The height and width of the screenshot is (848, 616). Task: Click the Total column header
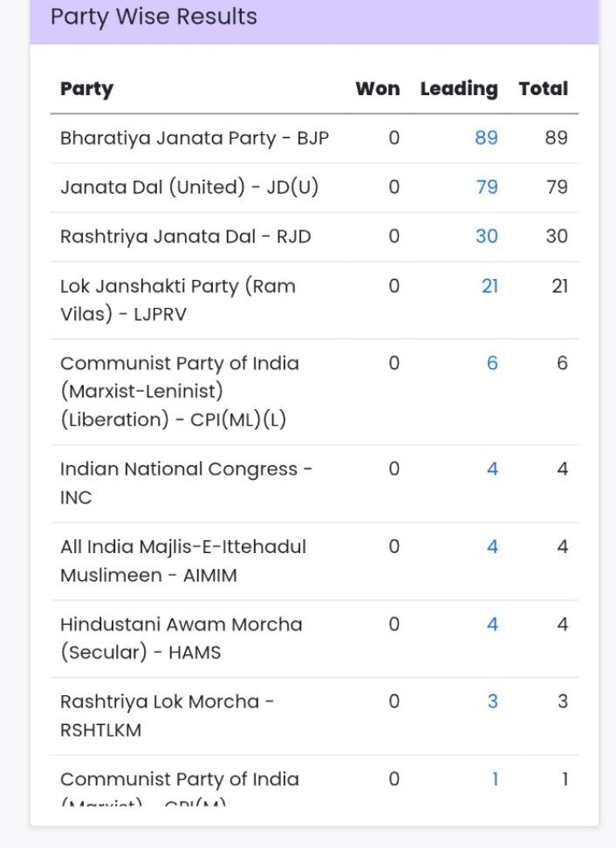[x=543, y=89]
